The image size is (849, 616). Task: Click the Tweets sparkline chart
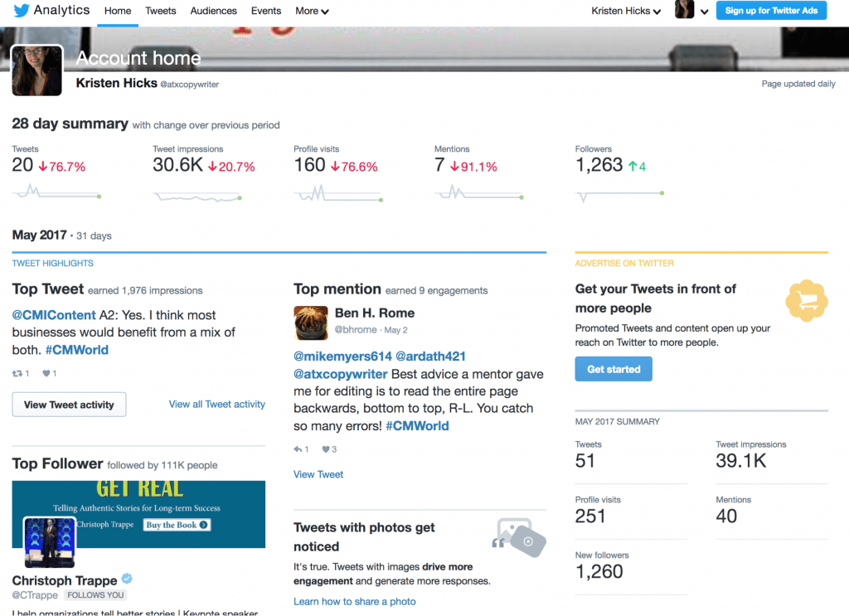point(57,192)
